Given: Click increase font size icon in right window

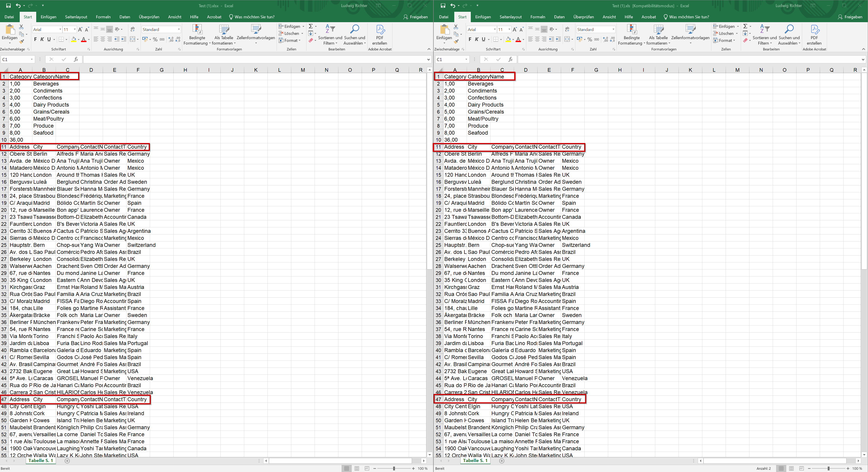Looking at the screenshot, I should point(514,30).
